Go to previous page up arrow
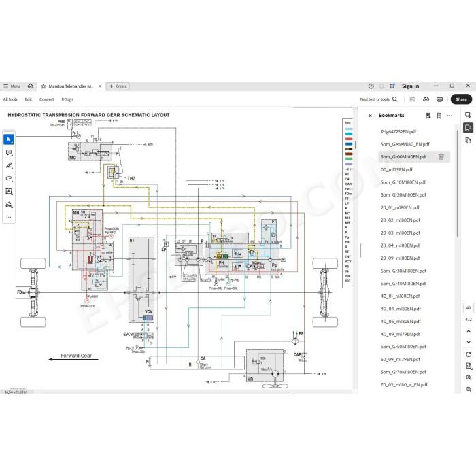Viewport: 476px width, 476px height. pos(469,331)
